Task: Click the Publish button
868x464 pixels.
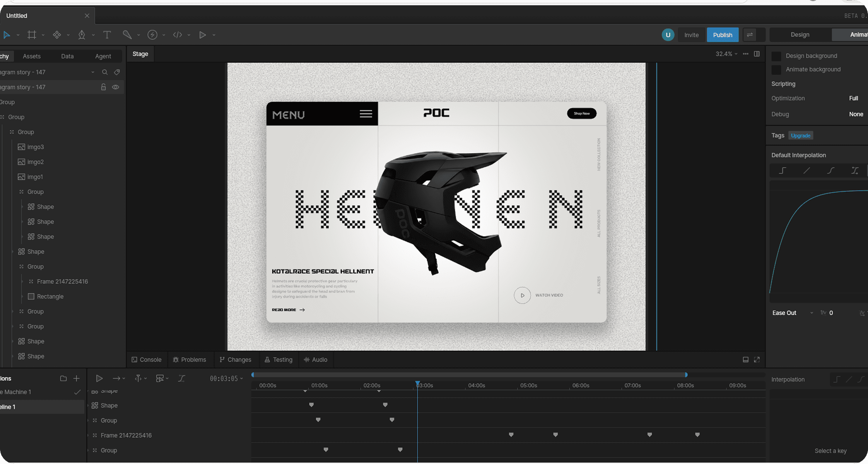Action: [722, 35]
